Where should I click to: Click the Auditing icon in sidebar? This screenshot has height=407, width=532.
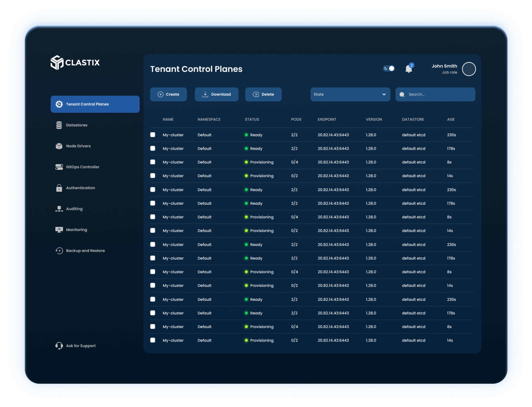(x=59, y=209)
